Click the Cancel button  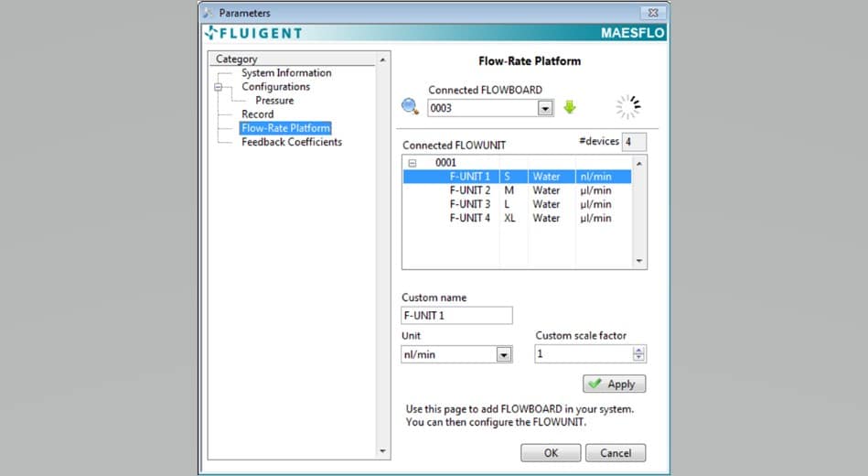point(616,453)
